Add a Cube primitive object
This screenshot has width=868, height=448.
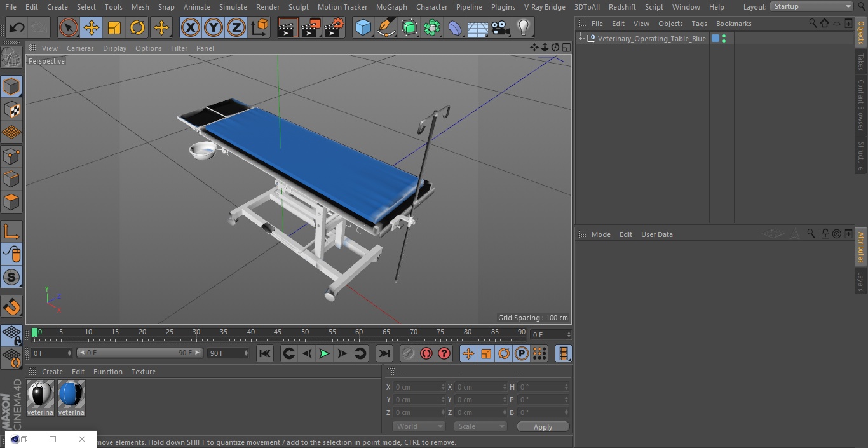(363, 27)
